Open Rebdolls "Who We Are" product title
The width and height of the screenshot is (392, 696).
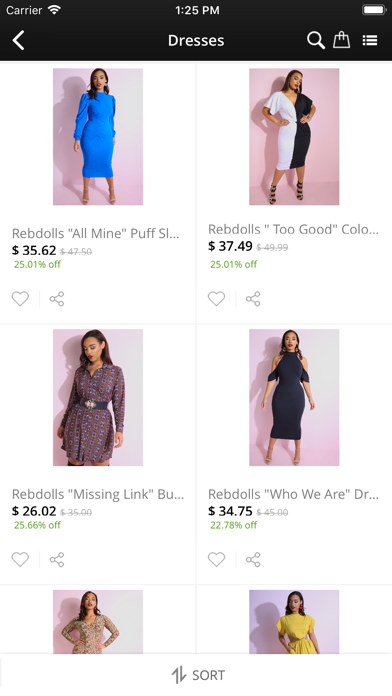pyautogui.click(x=293, y=494)
